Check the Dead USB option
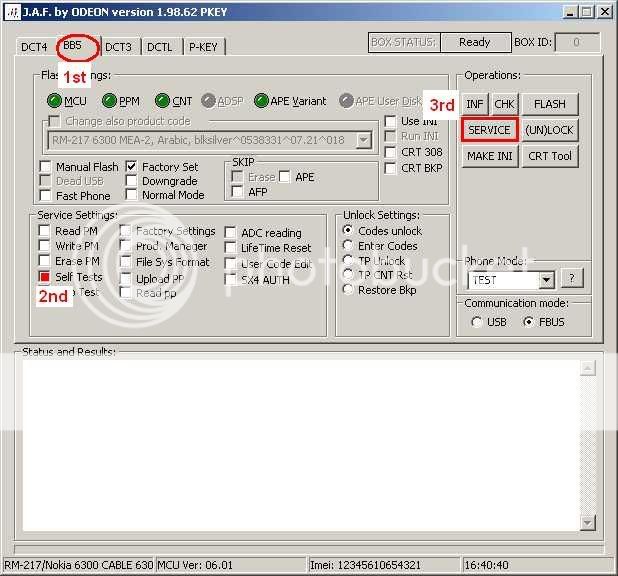 point(46,181)
